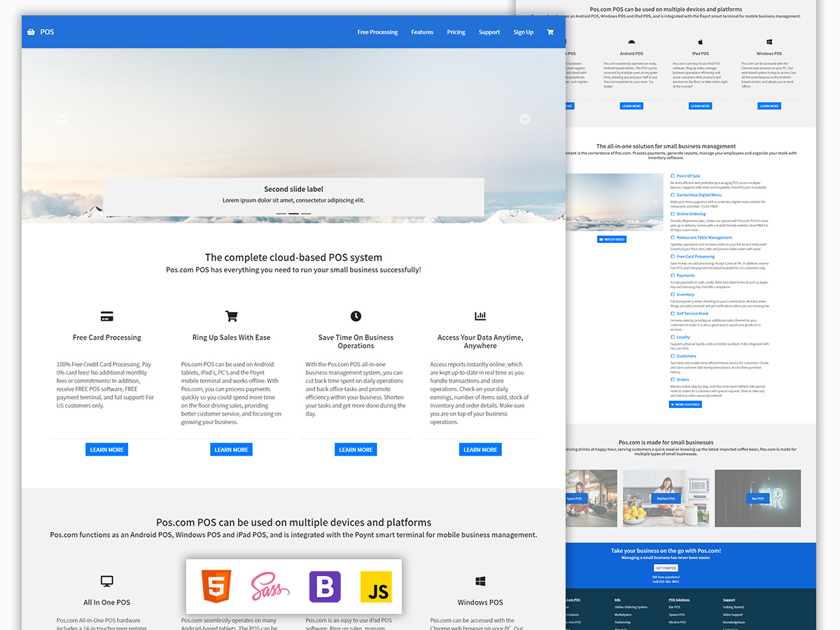The image size is (840, 630).
Task: Click Learn More under Access Your Data
Action: (480, 449)
